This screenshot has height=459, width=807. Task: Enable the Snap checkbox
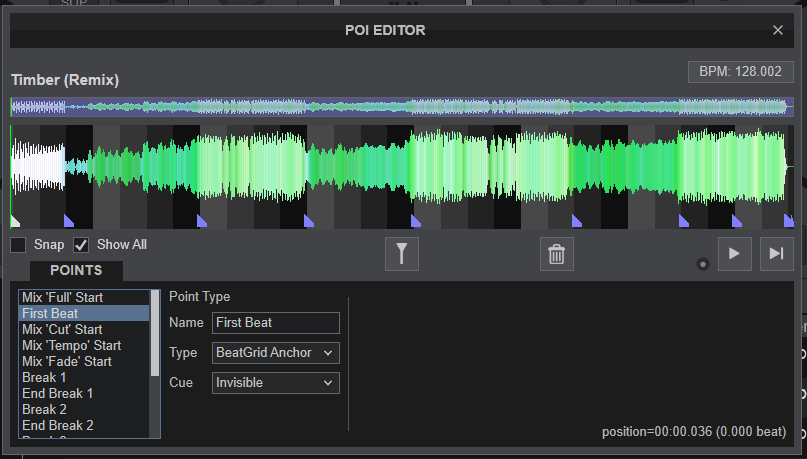(x=19, y=245)
